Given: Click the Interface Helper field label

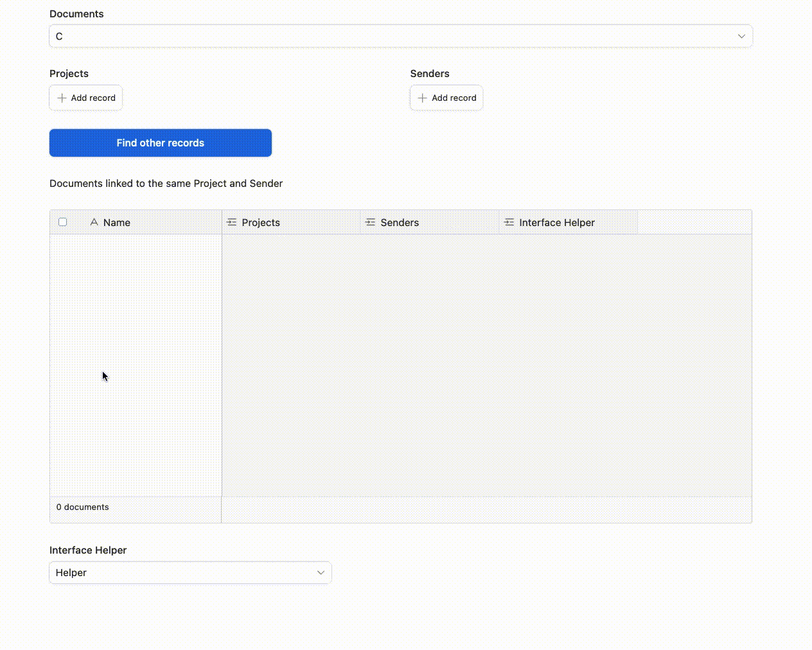Looking at the screenshot, I should click(88, 550).
